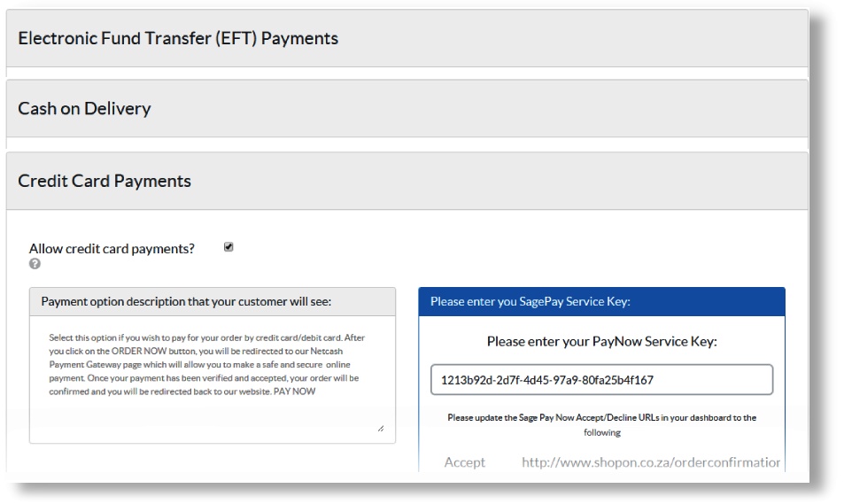This screenshot has height=504, width=844.
Task: Click the 'Please enter your PayNow Service Key' label
Action: (601, 341)
